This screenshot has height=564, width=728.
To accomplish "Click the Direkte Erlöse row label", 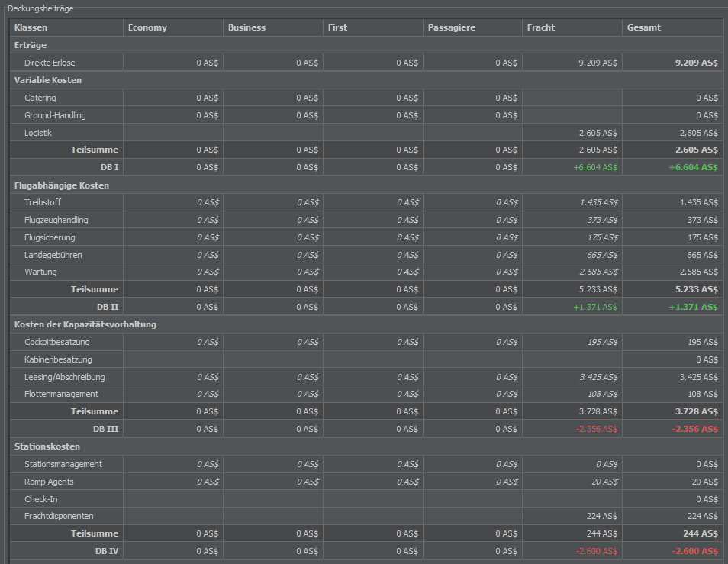I will [50, 63].
